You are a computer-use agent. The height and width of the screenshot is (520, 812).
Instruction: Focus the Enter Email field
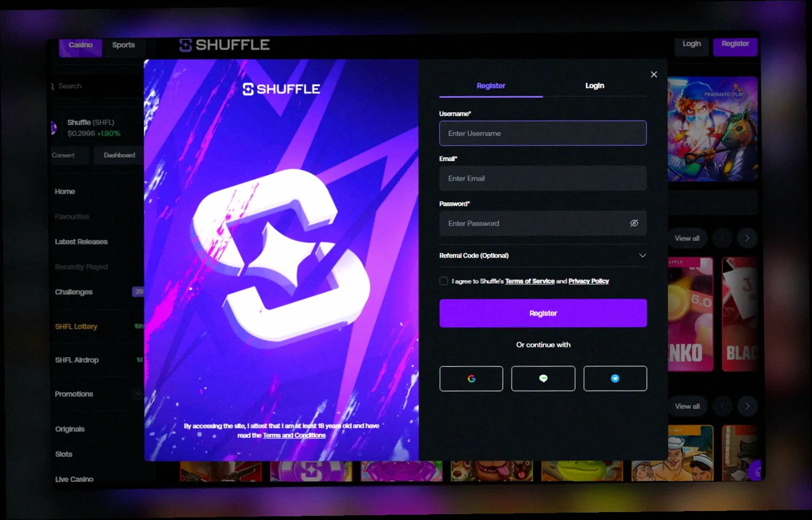[543, 178]
